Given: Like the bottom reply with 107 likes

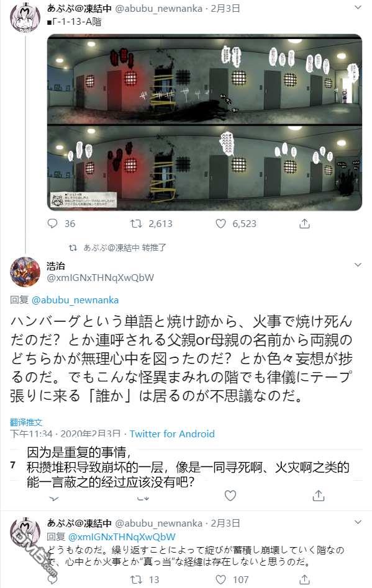Looking at the screenshot, I should (220, 580).
